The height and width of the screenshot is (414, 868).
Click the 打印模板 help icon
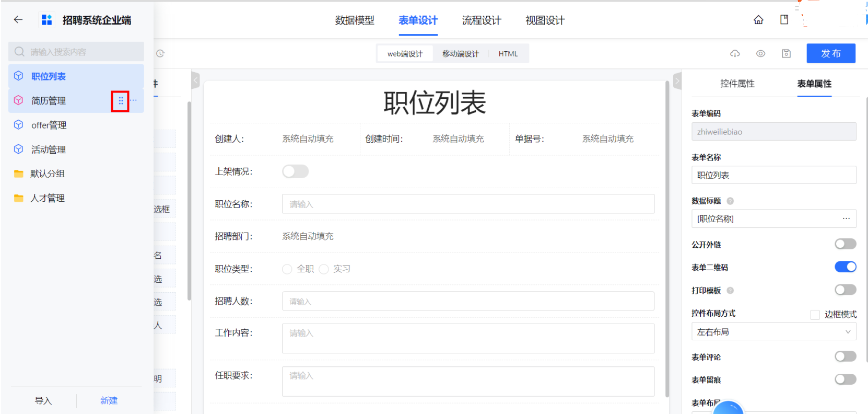click(x=730, y=291)
